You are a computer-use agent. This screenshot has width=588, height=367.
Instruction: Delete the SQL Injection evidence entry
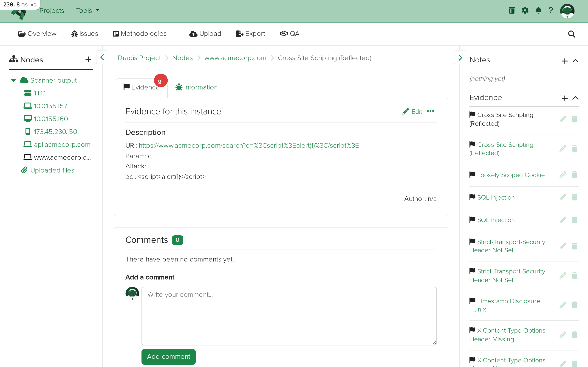click(575, 197)
